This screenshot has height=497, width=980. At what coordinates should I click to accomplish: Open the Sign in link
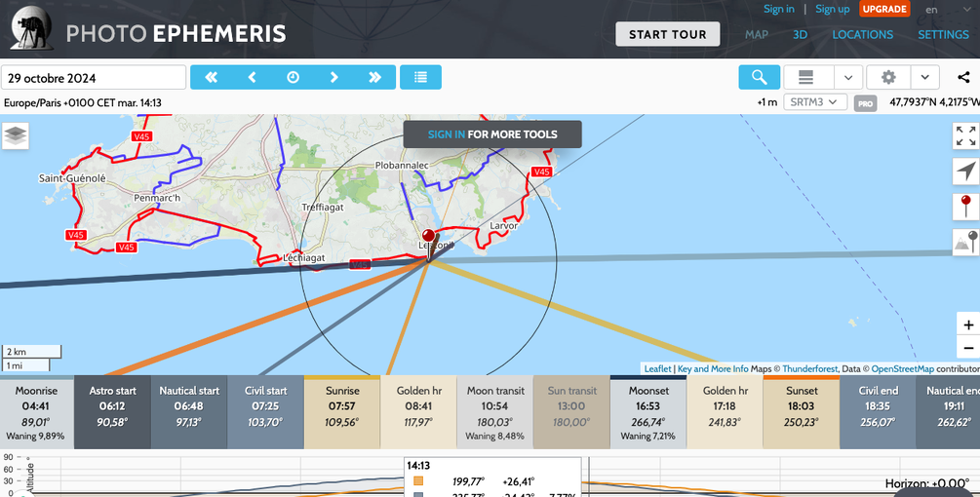(x=779, y=9)
